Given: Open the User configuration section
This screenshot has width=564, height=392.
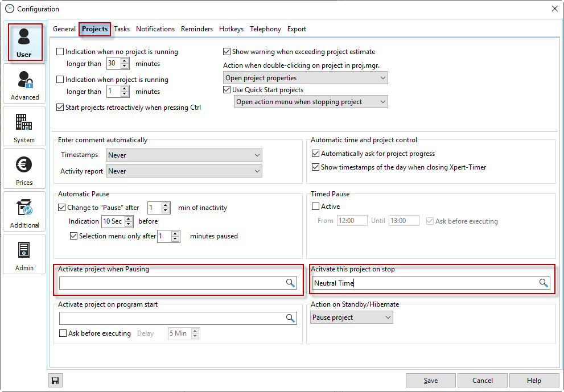Looking at the screenshot, I should click(24, 42).
